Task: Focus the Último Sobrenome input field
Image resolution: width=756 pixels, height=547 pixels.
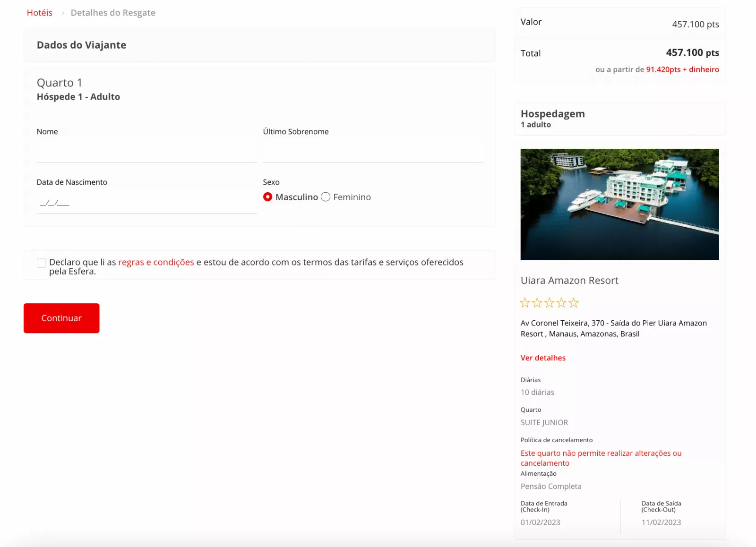Action: point(373,152)
